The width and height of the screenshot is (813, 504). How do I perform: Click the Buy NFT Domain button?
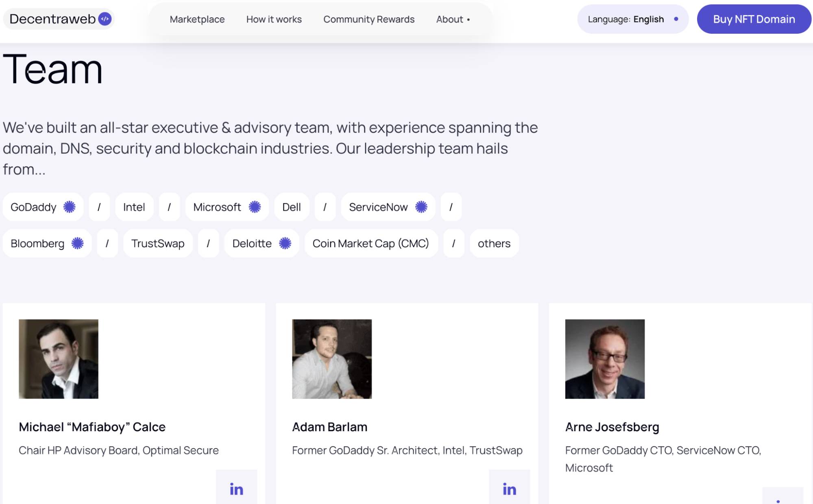pyautogui.click(x=754, y=19)
